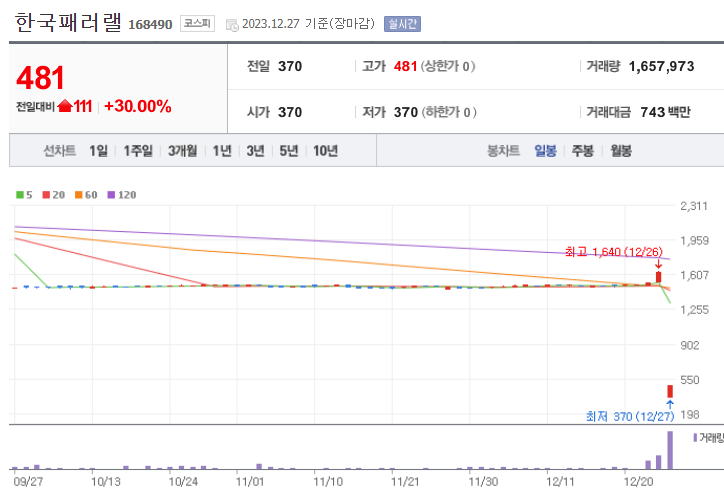Click the 최고 1,640 (12/26) chart marker
724x498 pixels.
pyautogui.click(x=614, y=252)
